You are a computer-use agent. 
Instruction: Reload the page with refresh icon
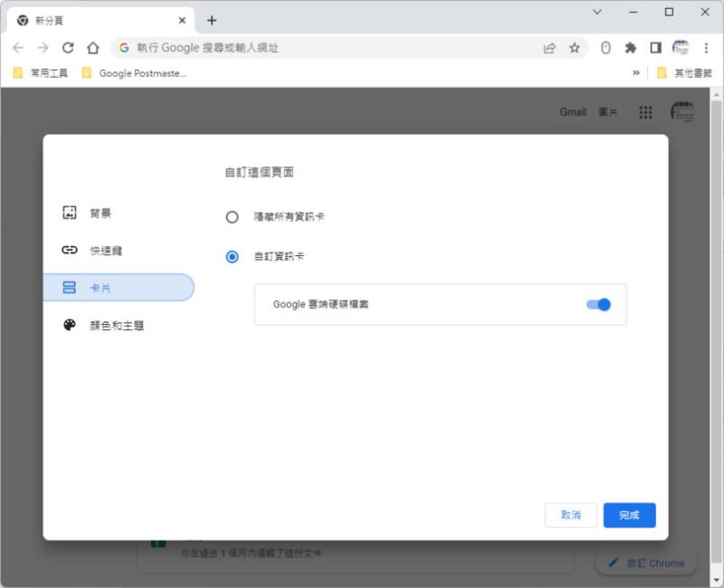(x=68, y=48)
